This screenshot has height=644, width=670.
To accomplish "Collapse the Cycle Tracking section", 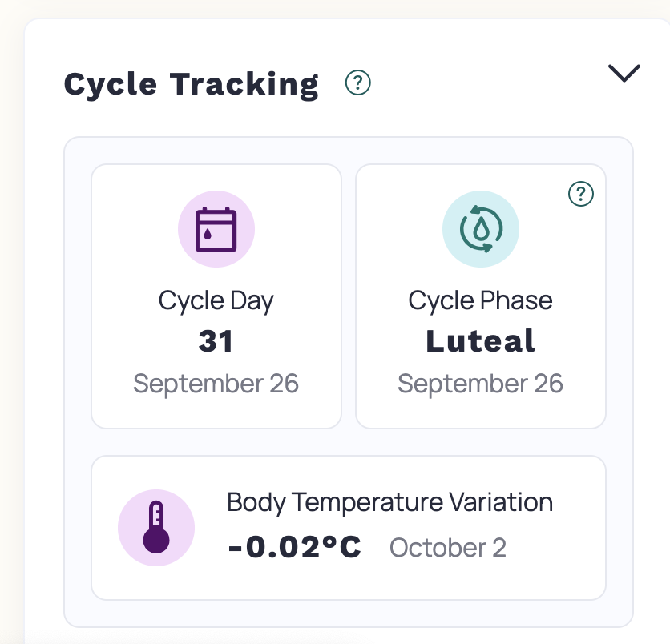I will pyautogui.click(x=624, y=74).
